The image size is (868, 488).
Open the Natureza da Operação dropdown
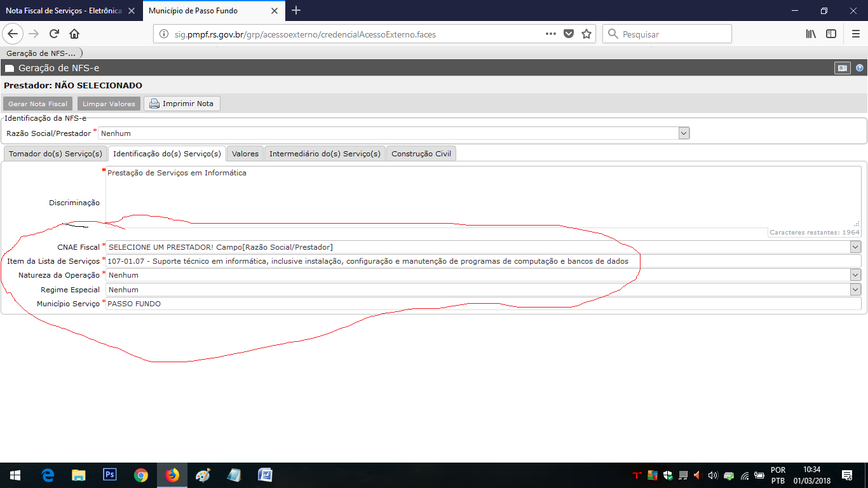[x=856, y=275]
